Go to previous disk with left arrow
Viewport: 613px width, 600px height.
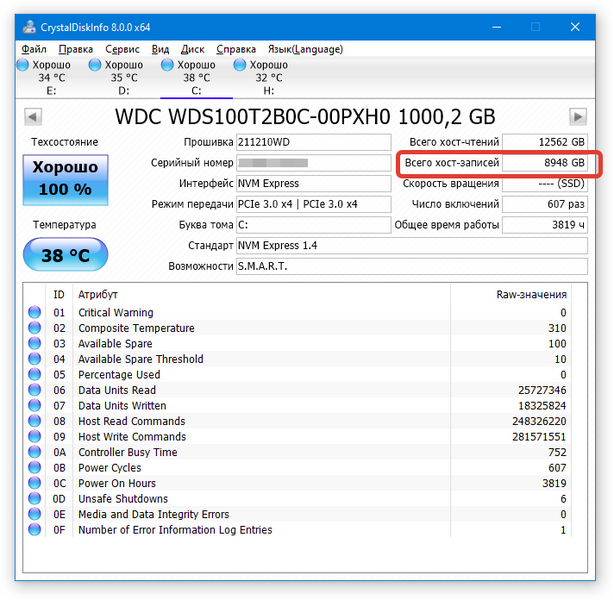[x=33, y=116]
